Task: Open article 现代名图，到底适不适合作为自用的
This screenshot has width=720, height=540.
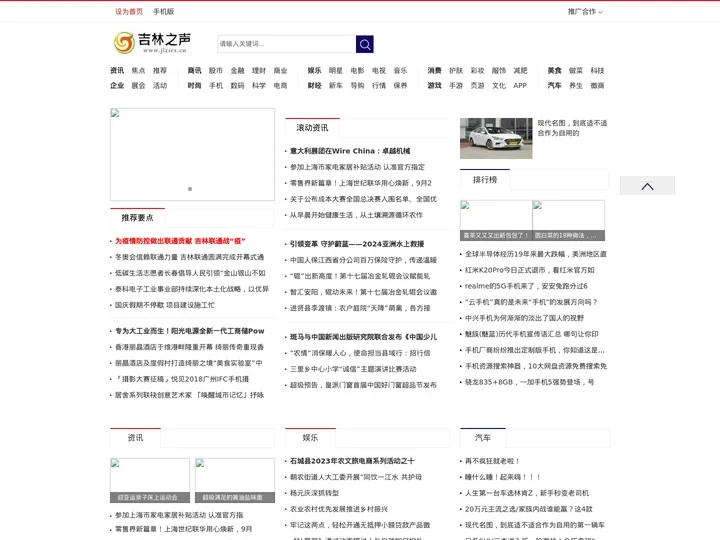Action: point(573,128)
